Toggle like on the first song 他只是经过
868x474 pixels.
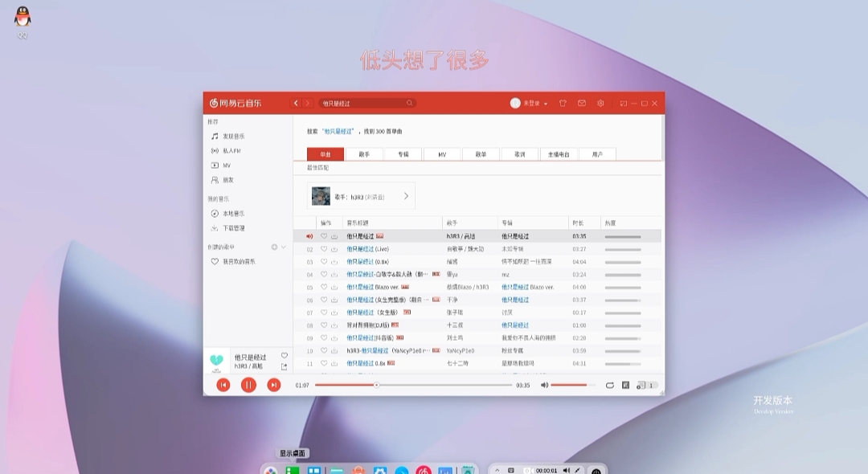324,235
